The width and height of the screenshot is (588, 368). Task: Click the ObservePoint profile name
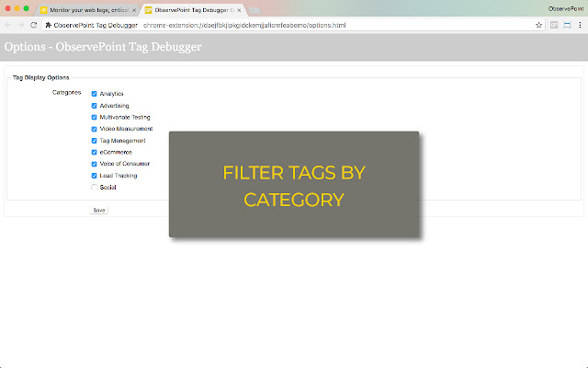tap(566, 8)
